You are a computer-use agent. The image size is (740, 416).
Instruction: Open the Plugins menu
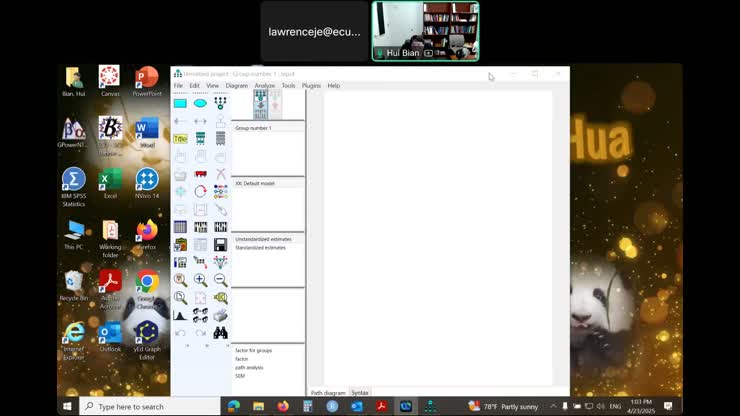pyautogui.click(x=311, y=86)
